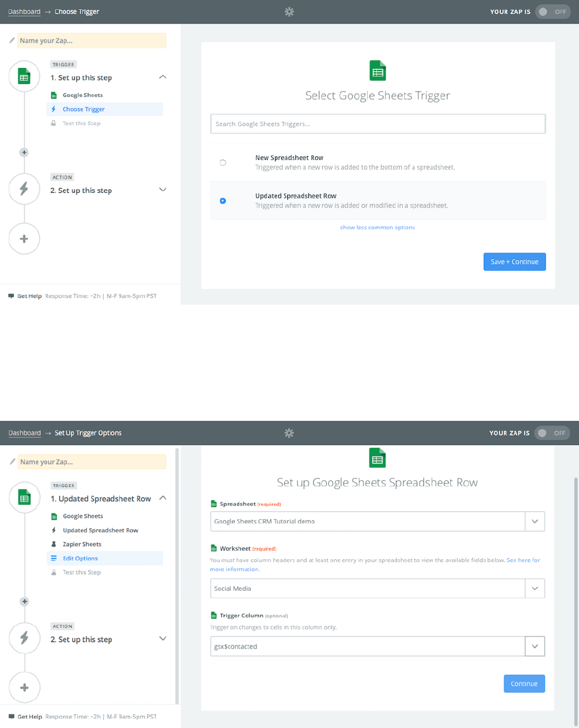Expand step 2 chevron in top sidebar
Screen dimensions: 579x728
point(163,190)
